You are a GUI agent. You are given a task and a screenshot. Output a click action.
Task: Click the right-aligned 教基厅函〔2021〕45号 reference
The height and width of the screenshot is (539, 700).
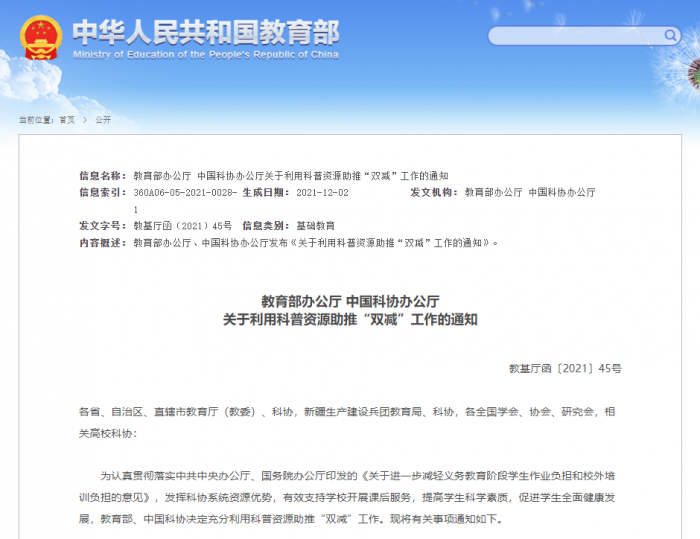(565, 369)
